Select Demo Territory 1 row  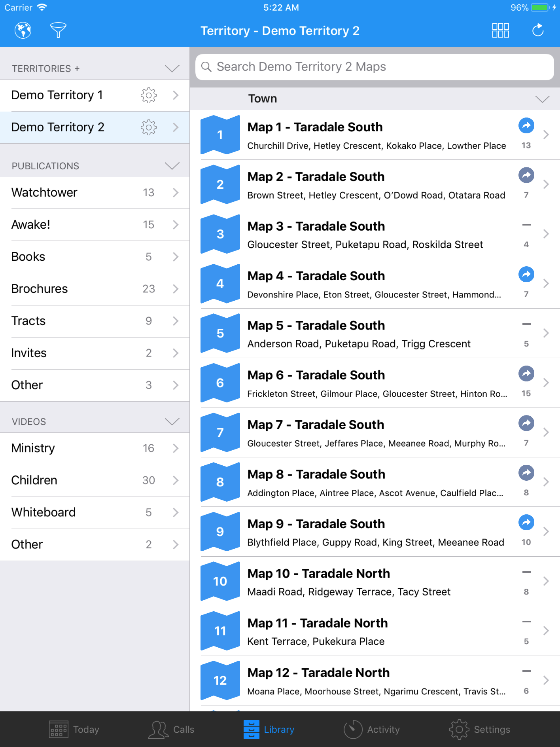[95, 95]
